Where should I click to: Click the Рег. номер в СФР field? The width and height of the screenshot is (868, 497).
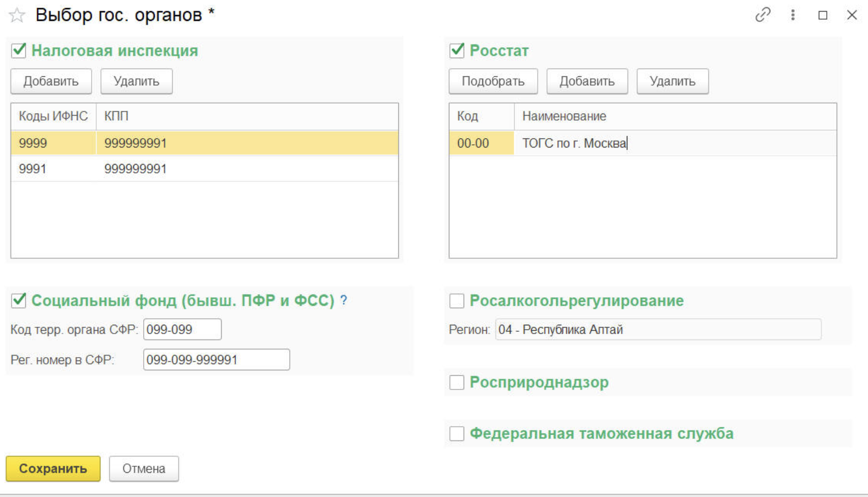[x=216, y=360]
